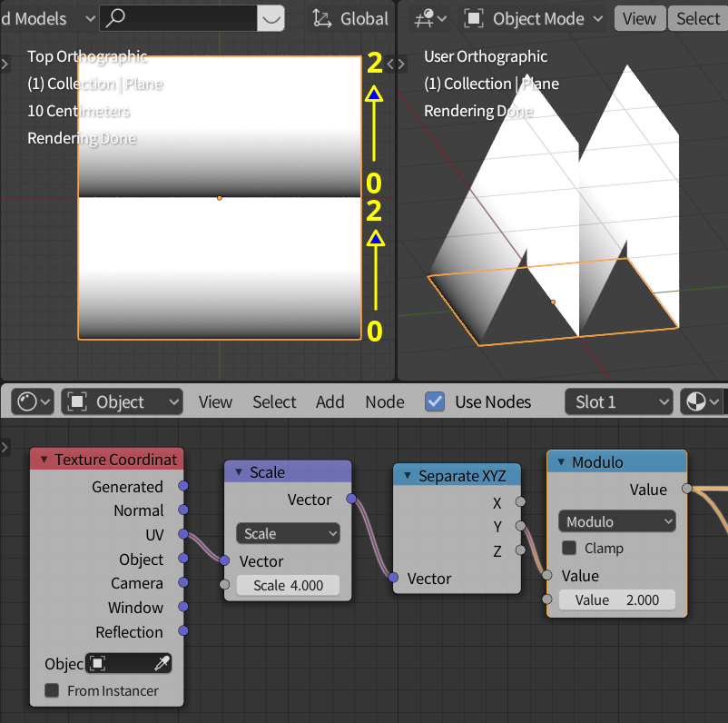Image resolution: width=728 pixels, height=723 pixels.
Task: Click the plane origin point in the top view
Action: coord(220,198)
